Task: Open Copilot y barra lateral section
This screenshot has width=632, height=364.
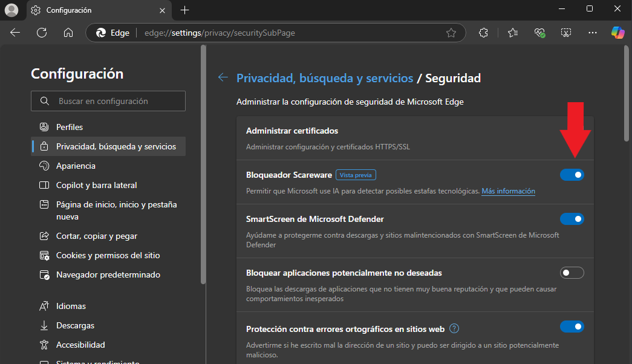Action: click(x=108, y=185)
